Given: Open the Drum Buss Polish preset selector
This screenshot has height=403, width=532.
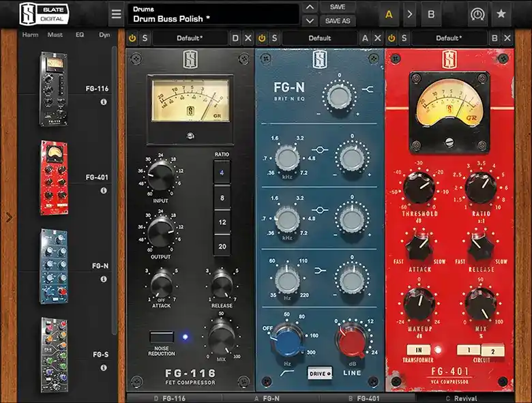Looking at the screenshot, I should (x=213, y=14).
